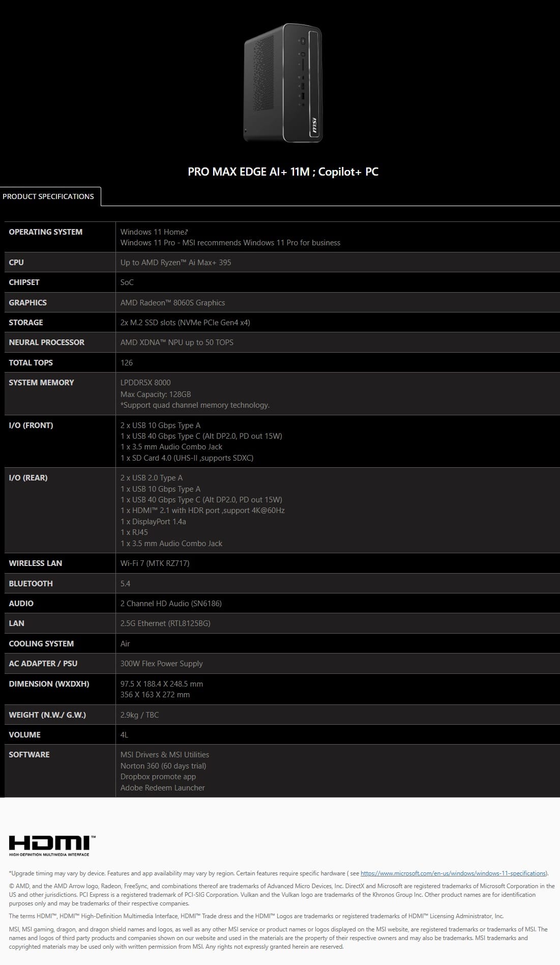This screenshot has height=965, width=560.
Task: Click the Norton 360 software entry
Action: [x=163, y=765]
